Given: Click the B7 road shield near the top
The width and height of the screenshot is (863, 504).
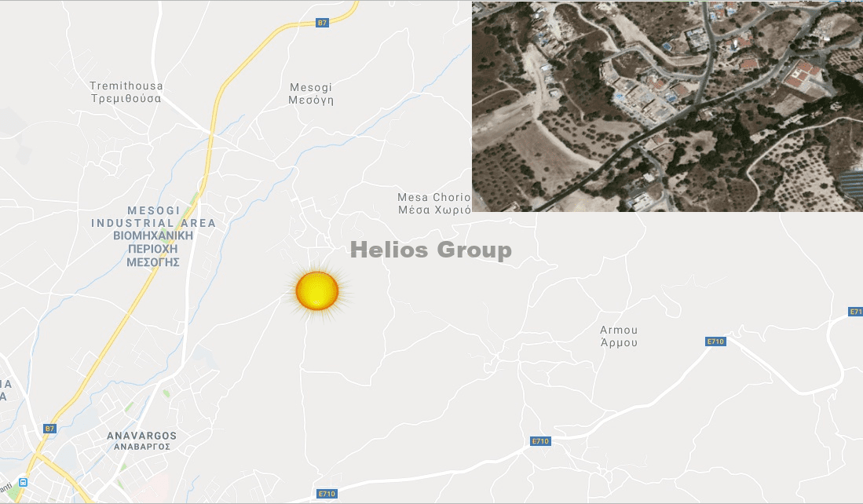Looking at the screenshot, I should tap(322, 23).
